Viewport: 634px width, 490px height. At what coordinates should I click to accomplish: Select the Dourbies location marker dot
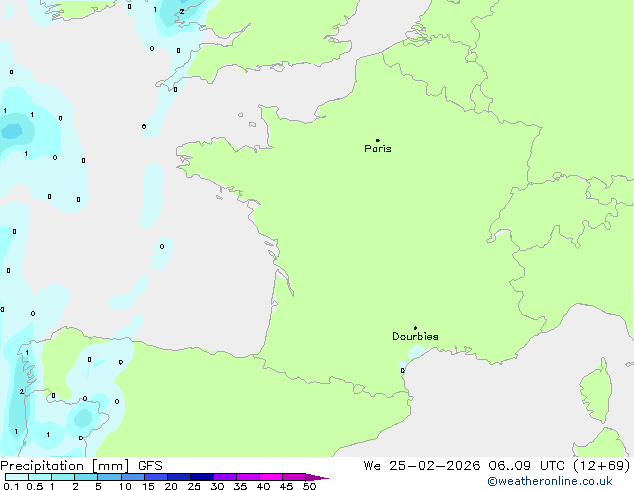(415, 328)
